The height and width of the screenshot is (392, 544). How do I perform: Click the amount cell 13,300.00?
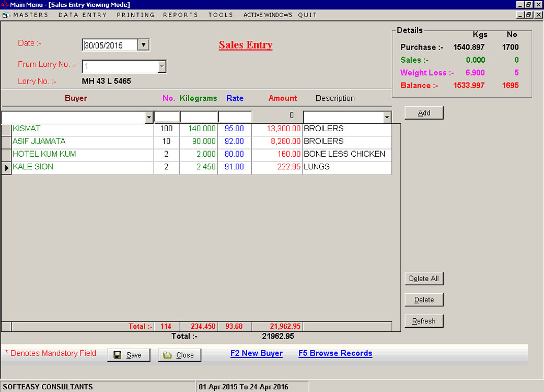click(x=277, y=129)
